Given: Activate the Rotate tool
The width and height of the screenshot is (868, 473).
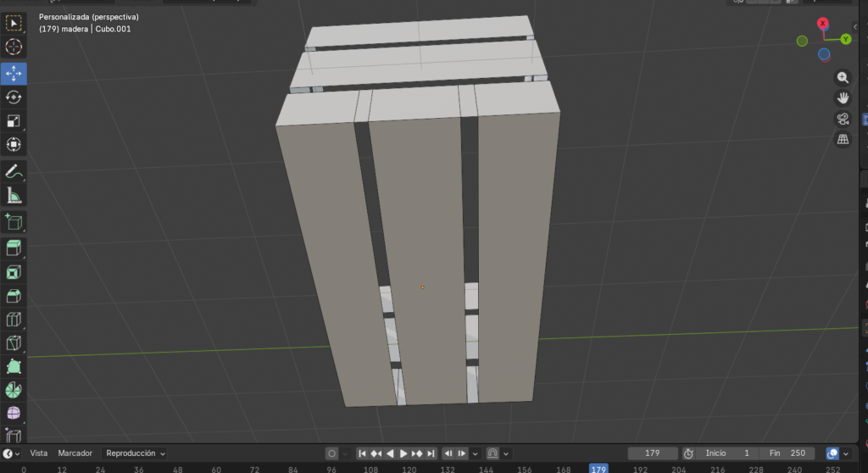Looking at the screenshot, I should coord(14,97).
